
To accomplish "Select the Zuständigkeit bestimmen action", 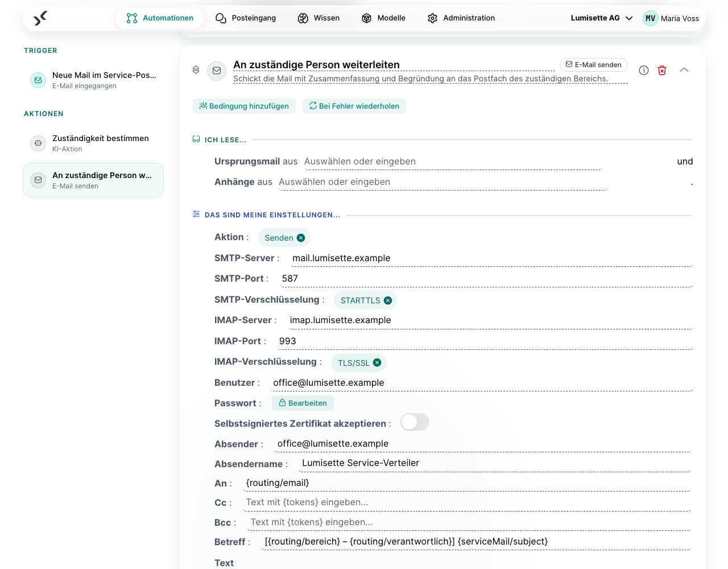I will 93,143.
